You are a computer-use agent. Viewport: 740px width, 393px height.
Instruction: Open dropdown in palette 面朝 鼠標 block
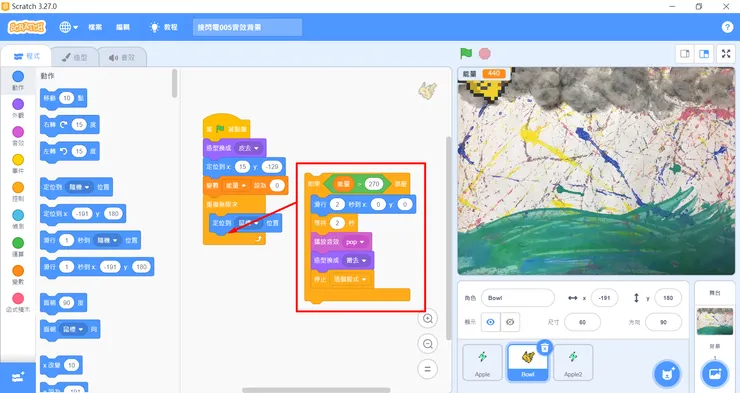click(74, 329)
